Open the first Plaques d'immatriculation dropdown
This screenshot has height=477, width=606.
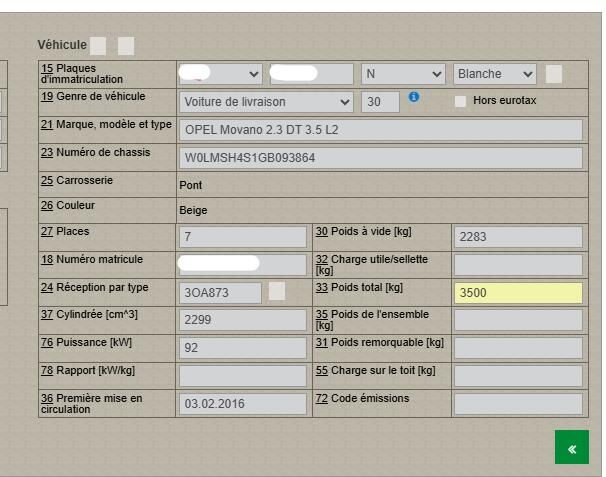coord(220,74)
